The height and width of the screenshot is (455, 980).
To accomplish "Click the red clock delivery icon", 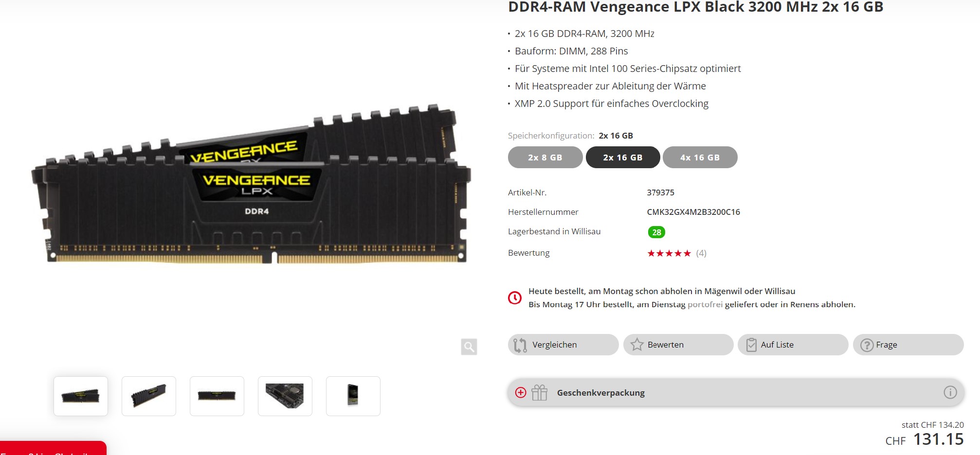I will coord(515,297).
